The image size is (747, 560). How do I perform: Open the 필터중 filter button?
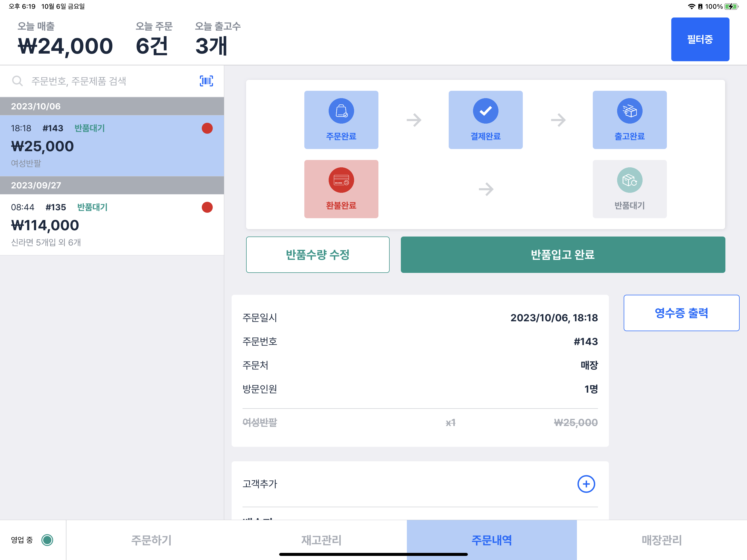click(700, 40)
